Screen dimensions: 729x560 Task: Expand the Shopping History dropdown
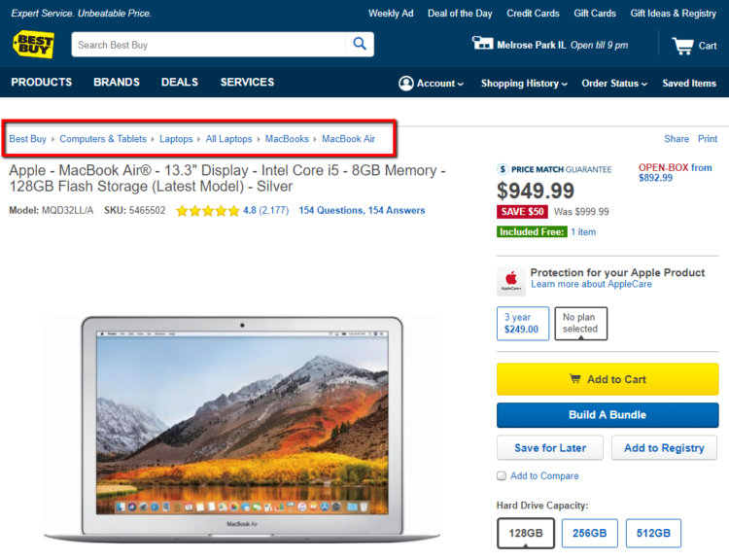click(524, 84)
